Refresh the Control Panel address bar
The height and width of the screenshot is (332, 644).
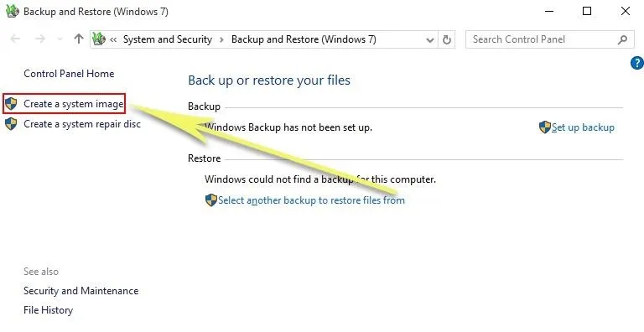[446, 39]
